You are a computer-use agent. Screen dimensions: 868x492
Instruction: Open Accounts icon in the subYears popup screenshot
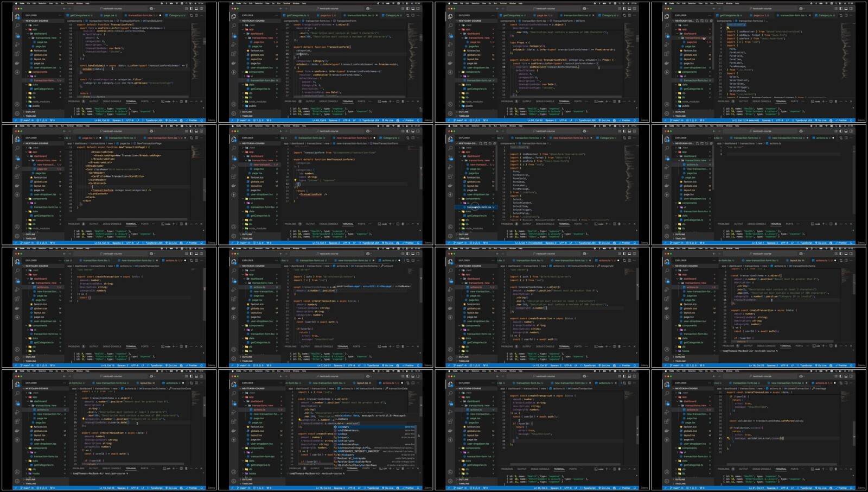pos(233,472)
